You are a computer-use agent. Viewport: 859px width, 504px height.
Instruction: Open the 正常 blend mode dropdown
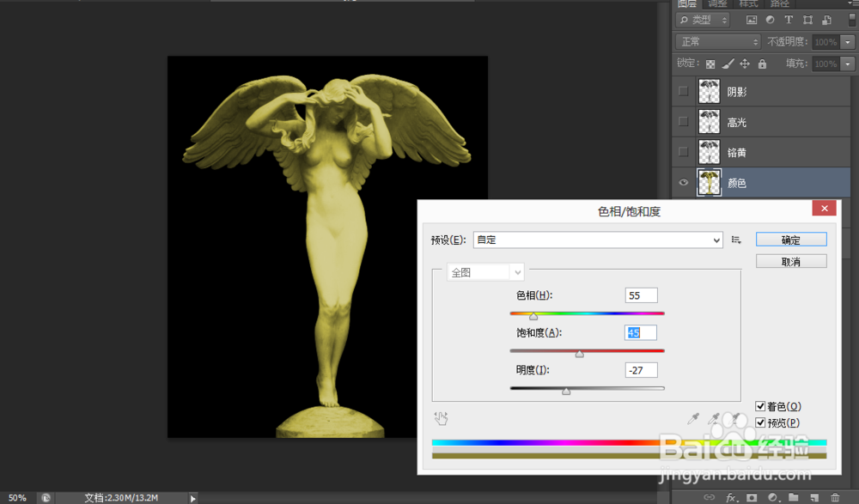[x=718, y=41]
